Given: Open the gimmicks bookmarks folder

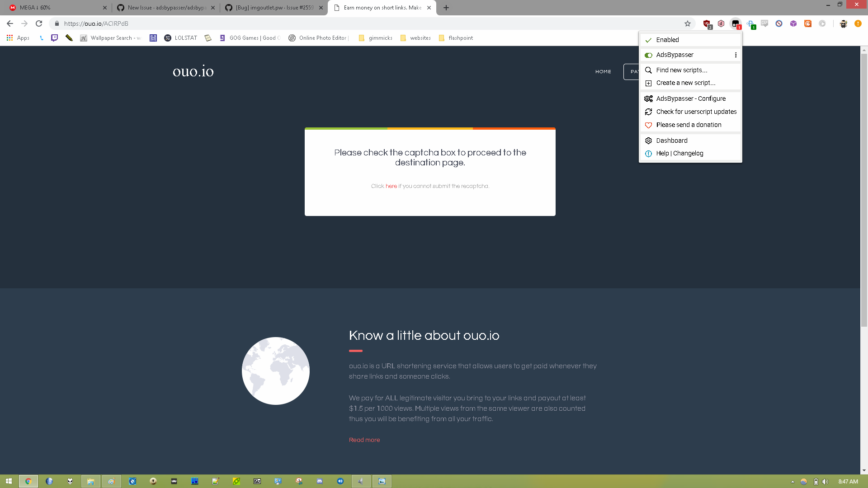Looking at the screenshot, I should [x=375, y=38].
